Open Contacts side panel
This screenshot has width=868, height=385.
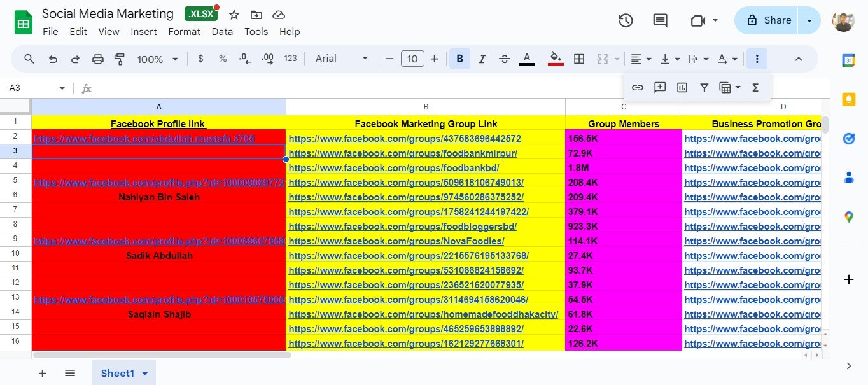pos(848,178)
